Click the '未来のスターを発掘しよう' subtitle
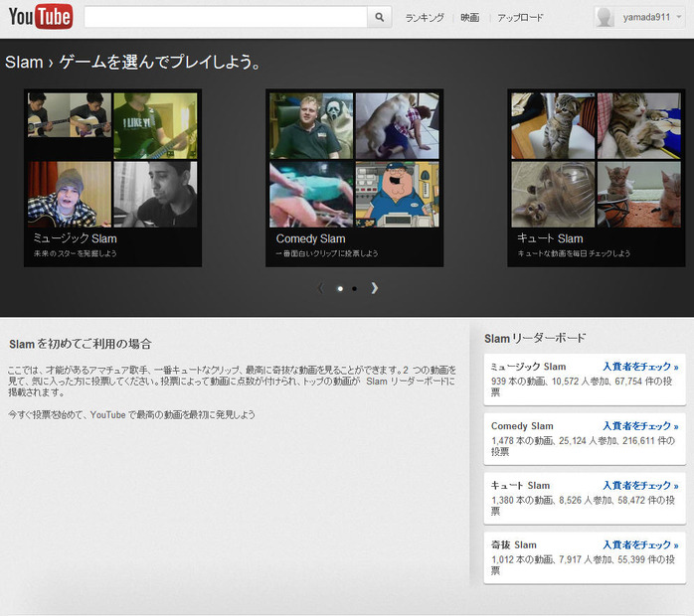 (x=76, y=253)
